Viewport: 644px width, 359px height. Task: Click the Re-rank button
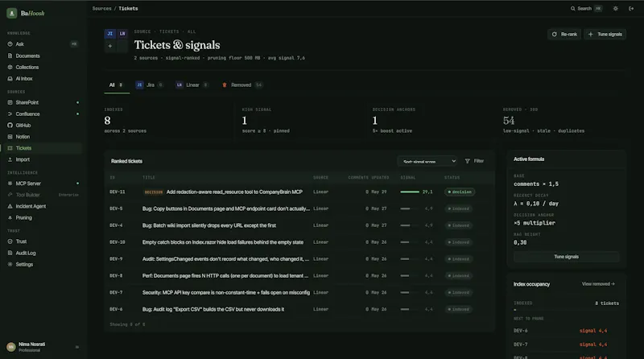[x=564, y=34]
